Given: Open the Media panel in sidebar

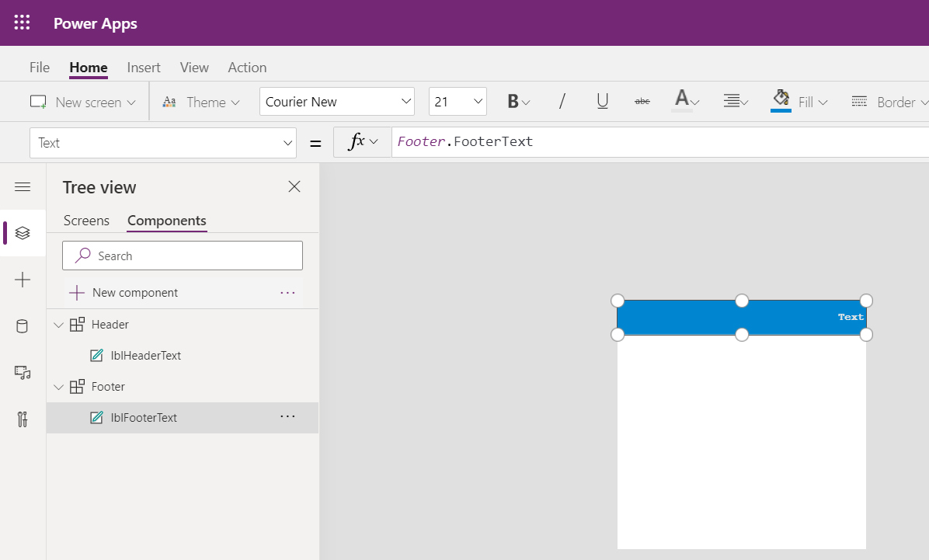Looking at the screenshot, I should [x=23, y=373].
